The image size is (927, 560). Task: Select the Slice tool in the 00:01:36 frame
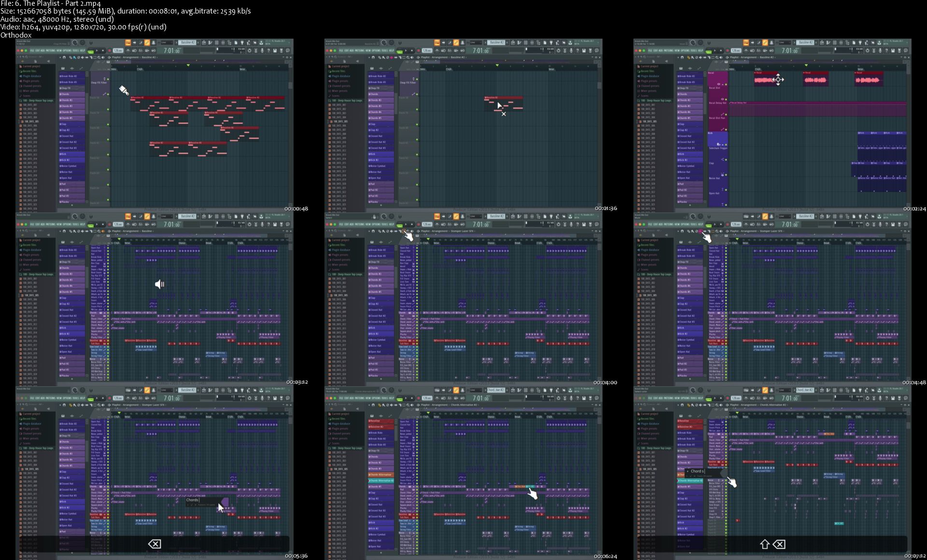click(x=400, y=57)
